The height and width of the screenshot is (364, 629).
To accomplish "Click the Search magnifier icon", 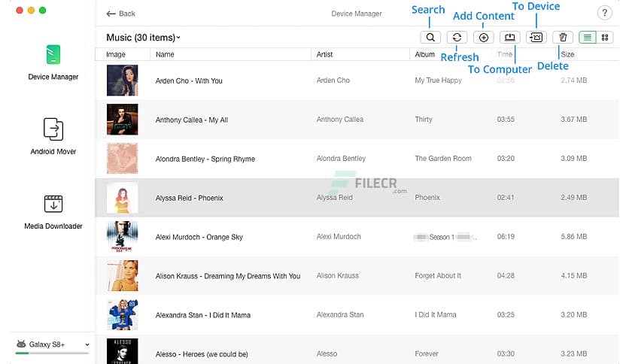I will (430, 37).
